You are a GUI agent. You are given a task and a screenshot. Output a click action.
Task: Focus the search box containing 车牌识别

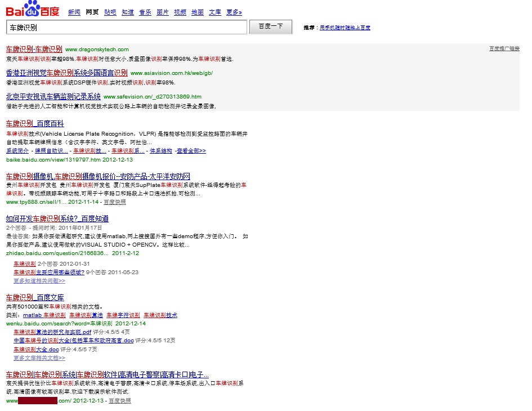click(126, 27)
